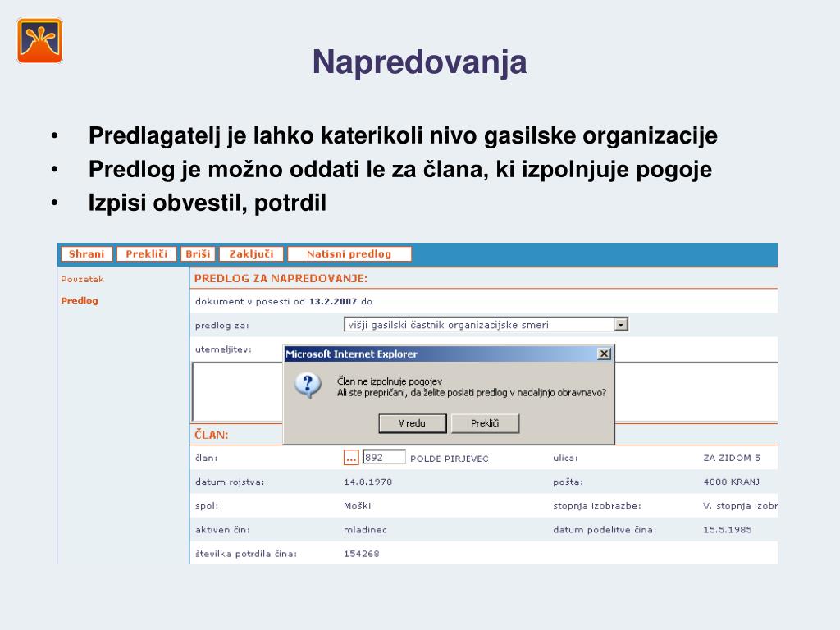Screen dimensions: 840x630
Task: Click the member number field showing 892
Action: pos(384,458)
